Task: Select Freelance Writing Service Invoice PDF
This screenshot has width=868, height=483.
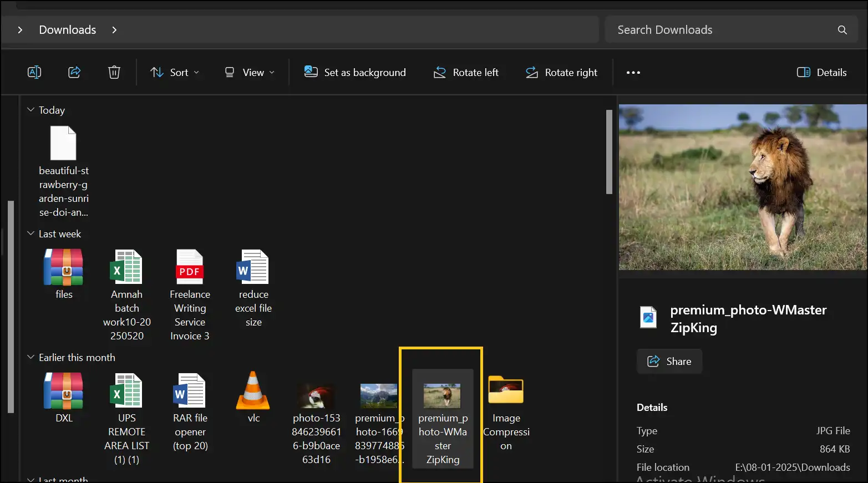Action: [190, 294]
